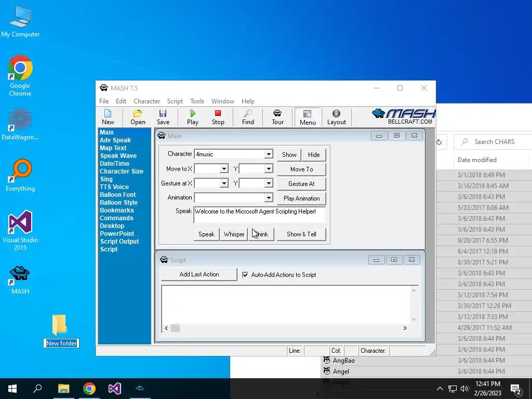
Task: Show hidden tray icons chevron
Action: [x=440, y=389]
